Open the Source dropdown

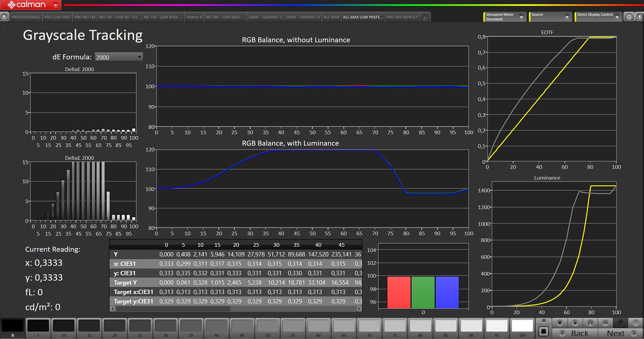[x=550, y=17]
